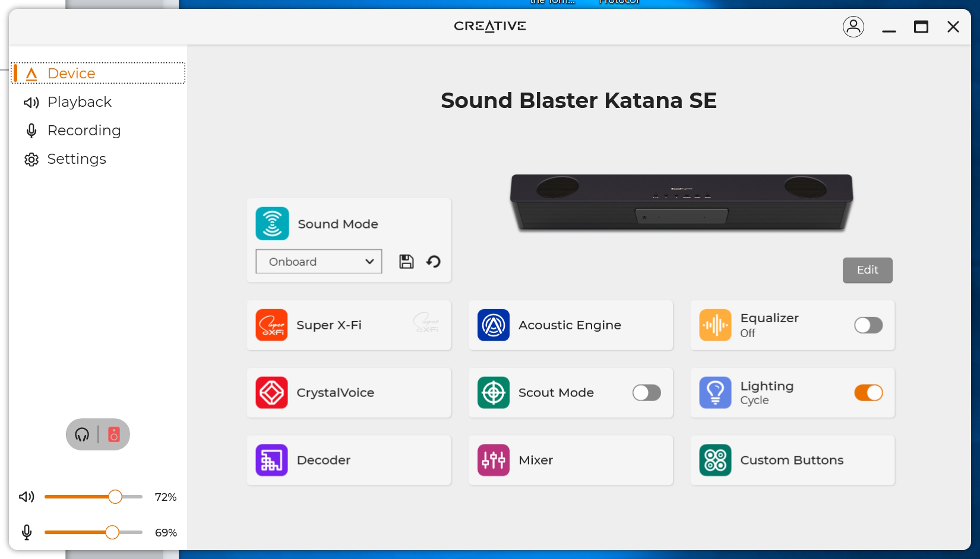Open the Decoder icon
Viewport: 980px width, 559px height.
point(272,460)
